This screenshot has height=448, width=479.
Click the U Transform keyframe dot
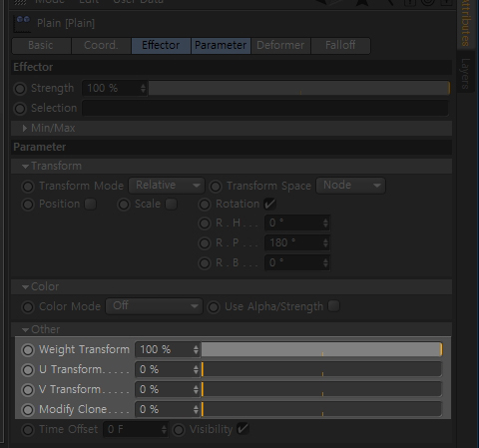click(28, 370)
